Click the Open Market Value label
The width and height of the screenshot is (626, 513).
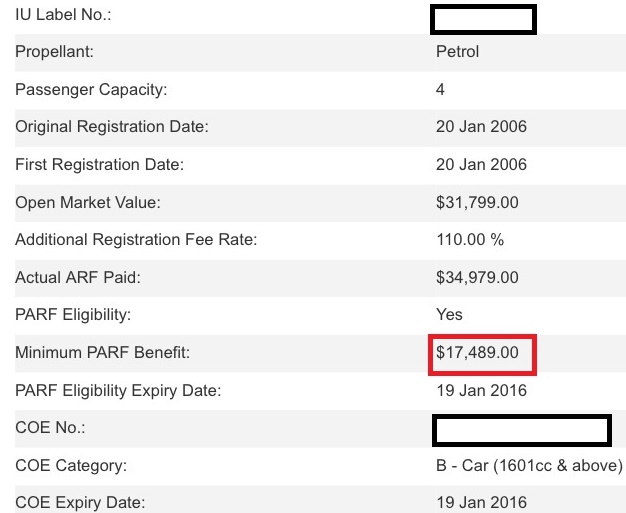(88, 202)
